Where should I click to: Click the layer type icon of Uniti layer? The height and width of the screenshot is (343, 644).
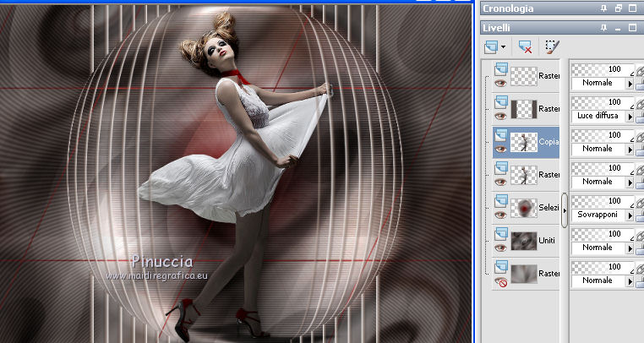click(499, 232)
